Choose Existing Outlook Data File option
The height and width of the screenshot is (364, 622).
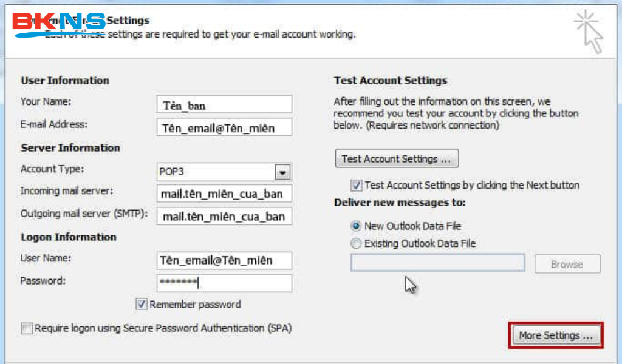pos(356,244)
